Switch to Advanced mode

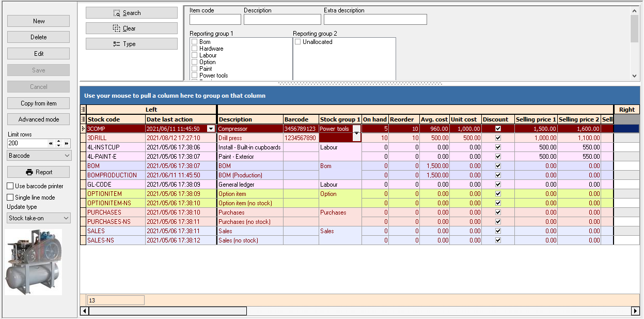tap(38, 119)
